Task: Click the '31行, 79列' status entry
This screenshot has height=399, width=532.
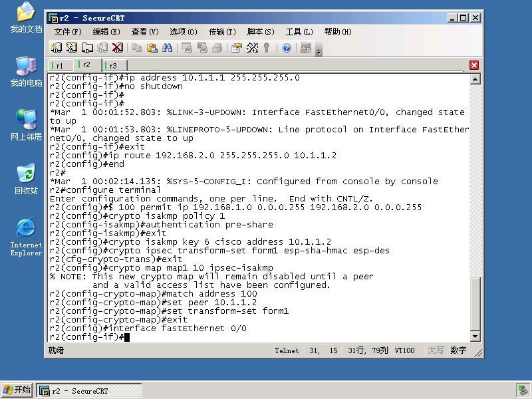Action: tap(368, 350)
